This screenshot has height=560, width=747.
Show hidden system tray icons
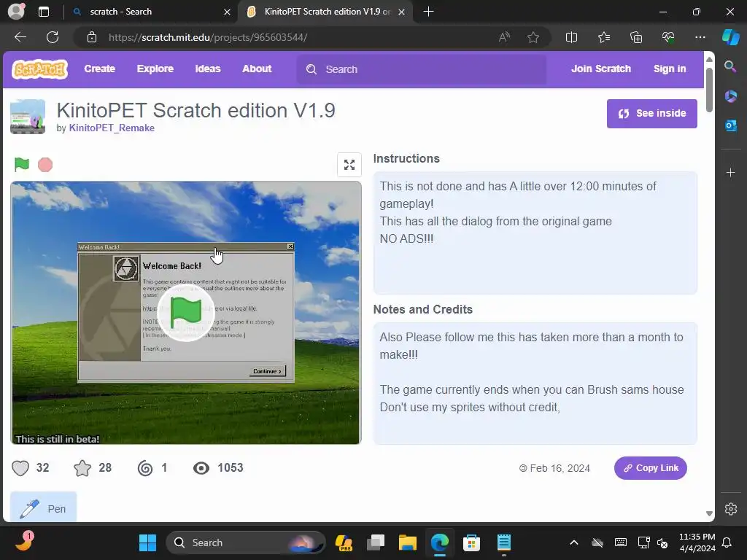click(x=573, y=542)
